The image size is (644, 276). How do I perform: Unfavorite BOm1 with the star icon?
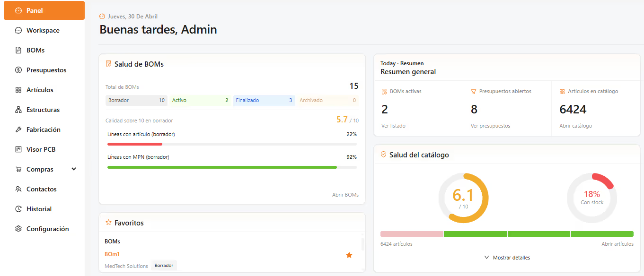tap(349, 255)
